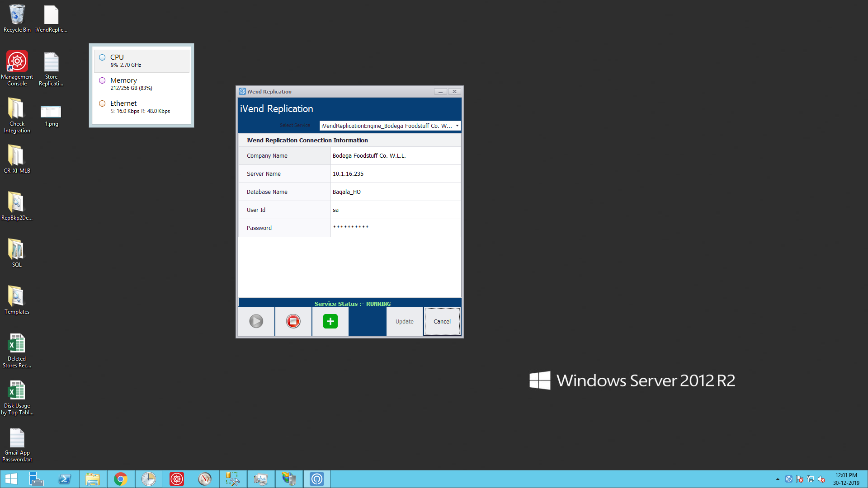Click the Cancel button

[442, 321]
